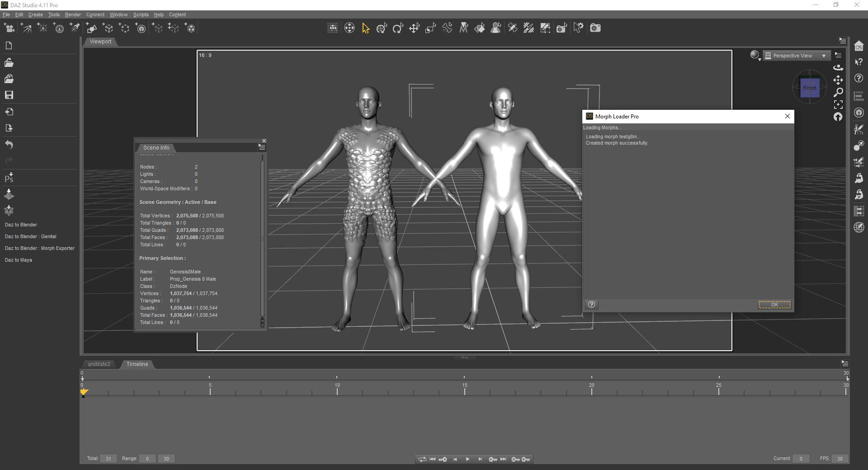Select the Translate tool
Viewport: 868px width, 470px height.
point(414,28)
